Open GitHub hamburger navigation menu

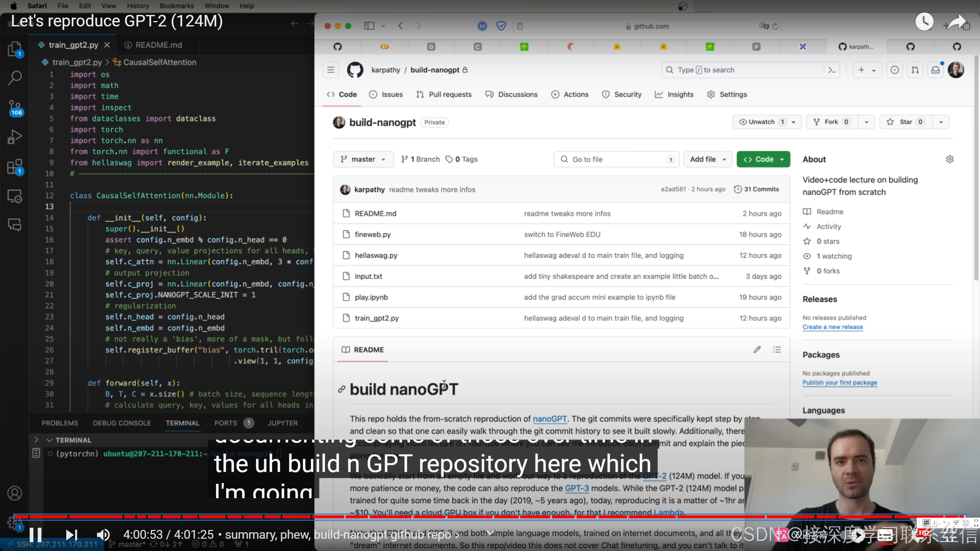pos(331,70)
